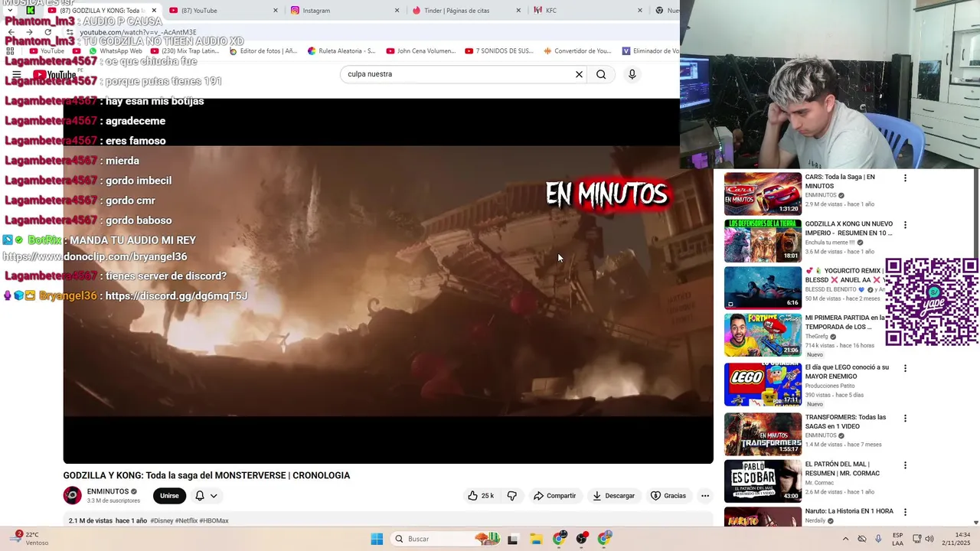
Task: Open El Patrón del Mal thumbnail
Action: pyautogui.click(x=763, y=481)
